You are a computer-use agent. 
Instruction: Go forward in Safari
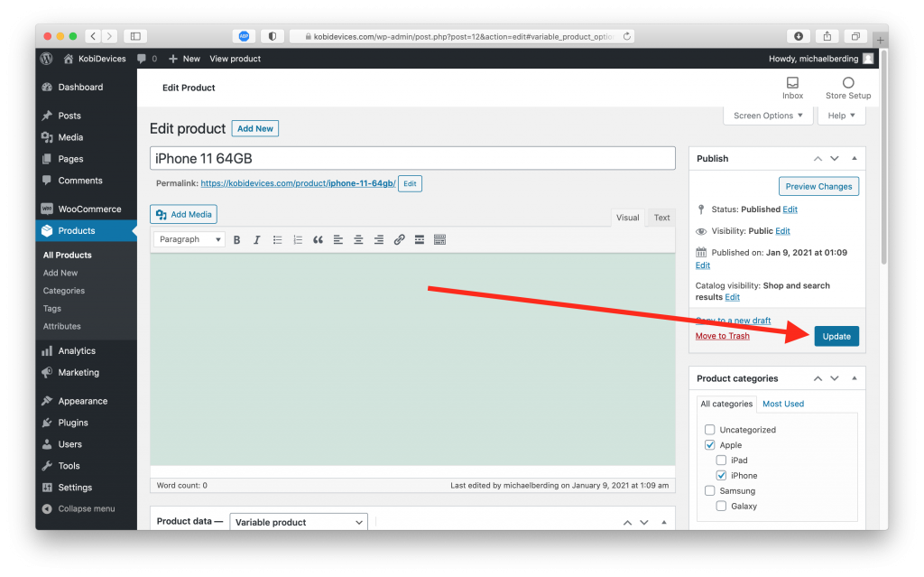tap(109, 37)
